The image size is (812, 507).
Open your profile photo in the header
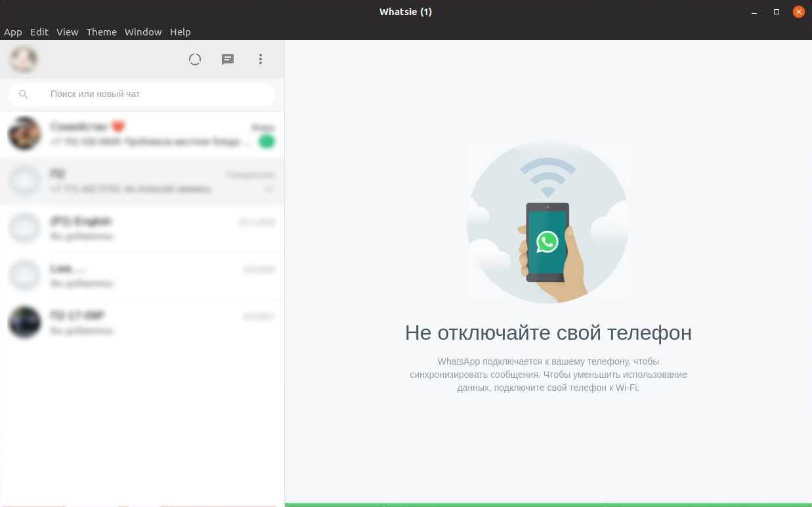point(24,60)
